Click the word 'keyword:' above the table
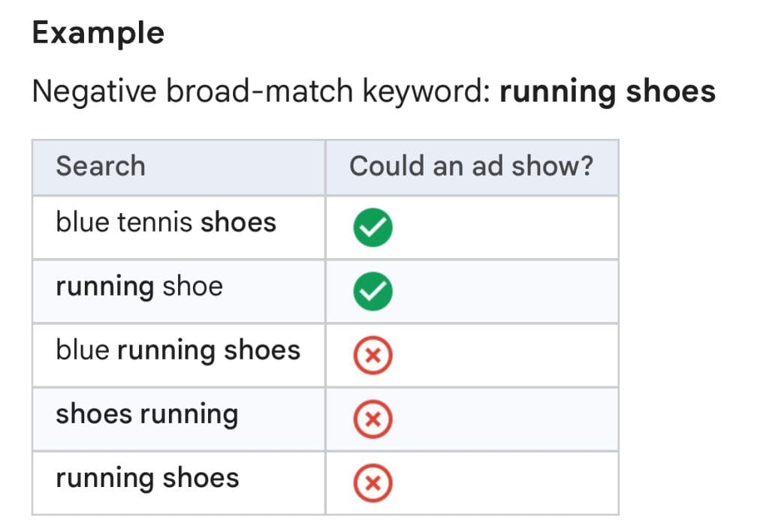 [426, 92]
